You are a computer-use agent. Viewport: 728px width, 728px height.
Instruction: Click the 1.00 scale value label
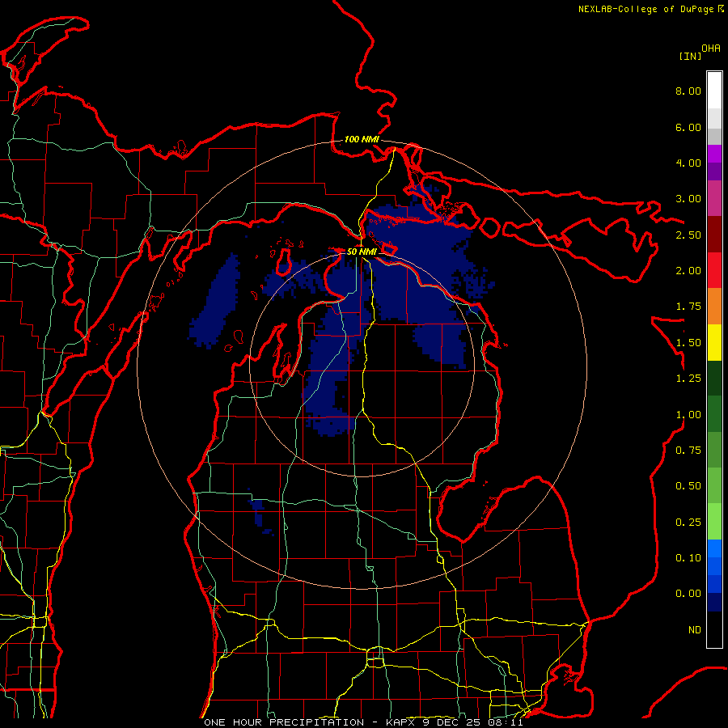[688, 415]
